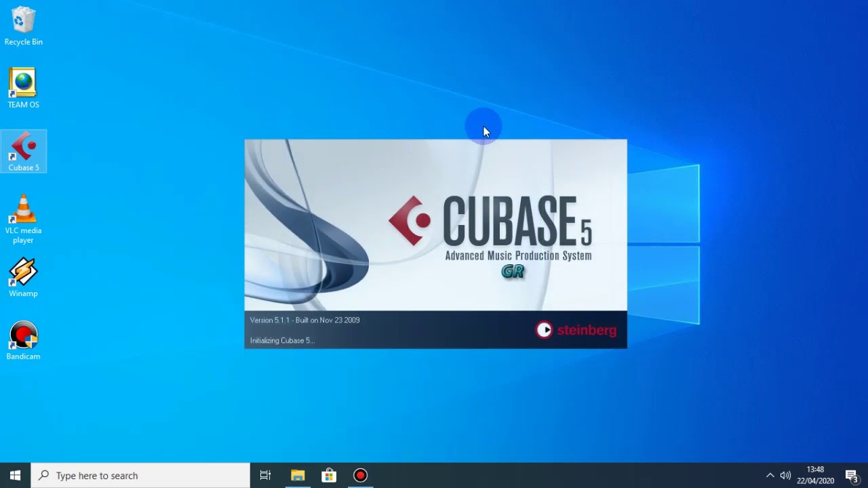Screen dimensions: 868x488
Task: Select the TEAM OS desktop shortcut
Action: tap(24, 89)
